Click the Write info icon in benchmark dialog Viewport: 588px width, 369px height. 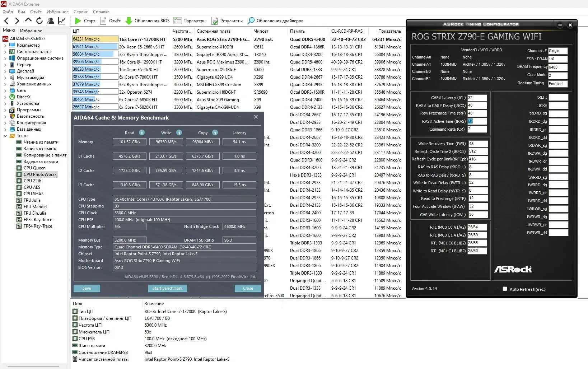point(179,132)
